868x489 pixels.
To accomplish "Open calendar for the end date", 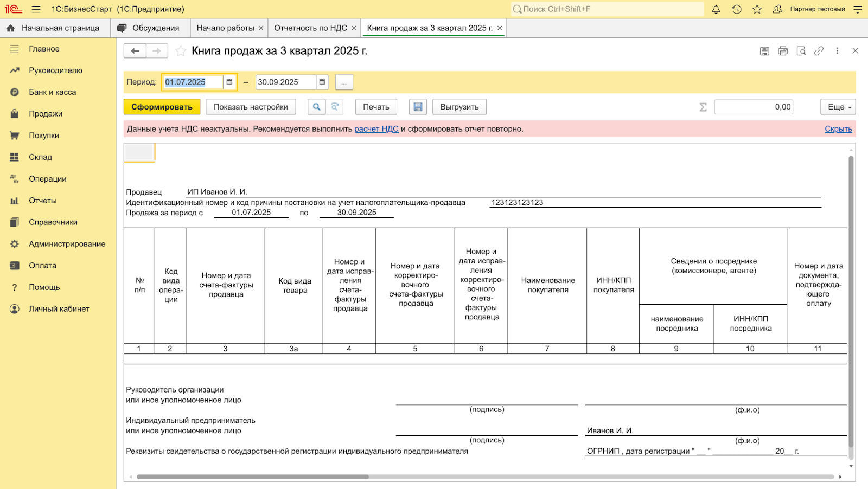I will point(322,82).
